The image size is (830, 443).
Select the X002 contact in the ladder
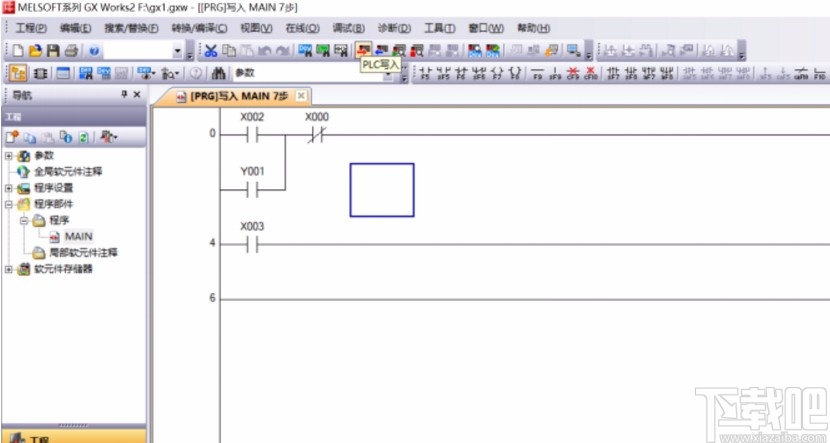coord(252,135)
